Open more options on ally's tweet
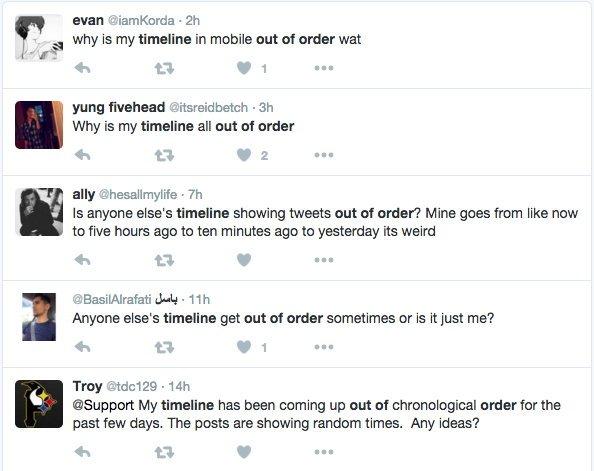The width and height of the screenshot is (594, 471). 324,260
